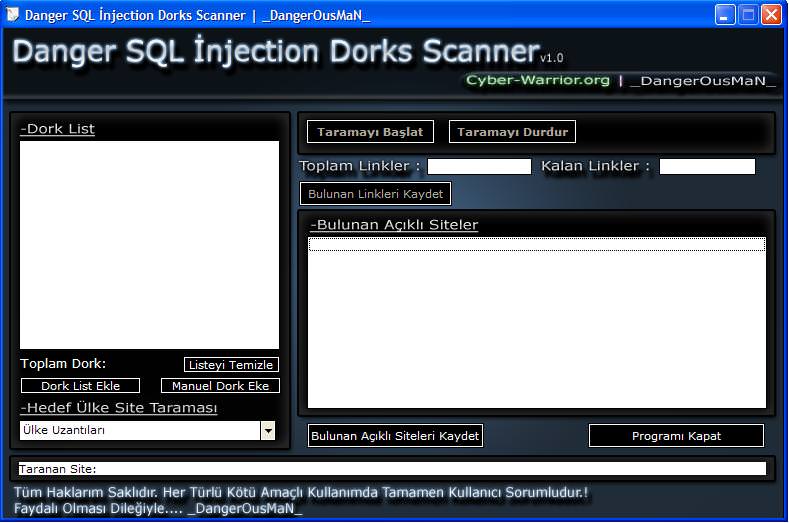
Task: Clear the list with Listeyi Temizle
Action: [x=231, y=364]
